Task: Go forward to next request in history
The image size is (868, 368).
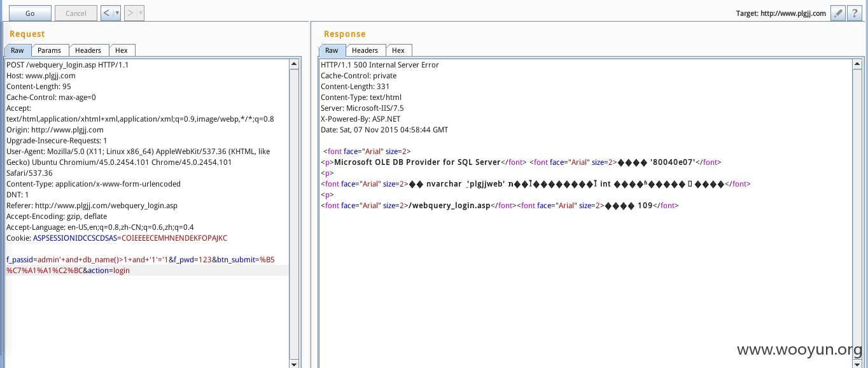Action: 130,13
